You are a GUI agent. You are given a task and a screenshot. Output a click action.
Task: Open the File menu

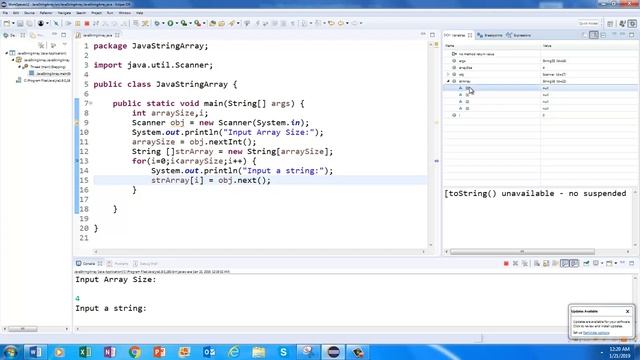pos(5,13)
